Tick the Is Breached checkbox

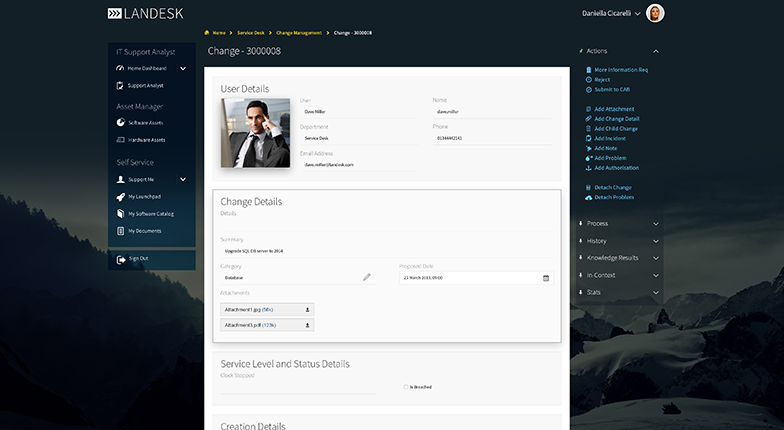click(406, 386)
